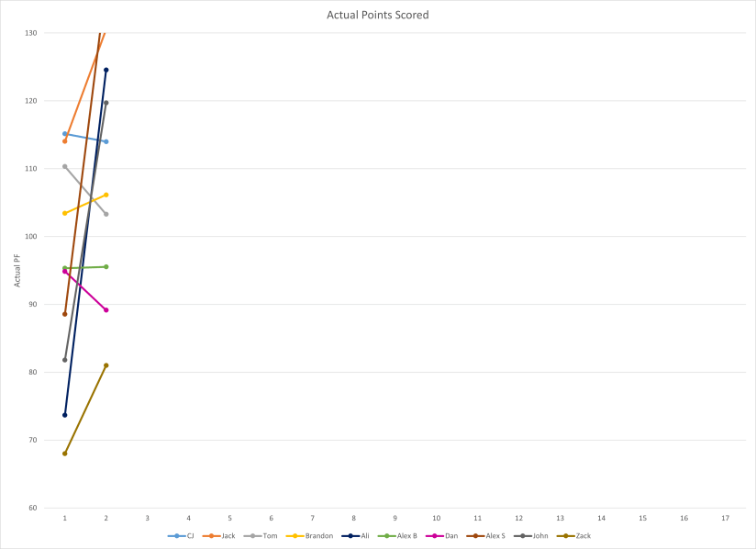Click John's week 2 data point
The width and height of the screenshot is (756, 549).
coord(106,103)
